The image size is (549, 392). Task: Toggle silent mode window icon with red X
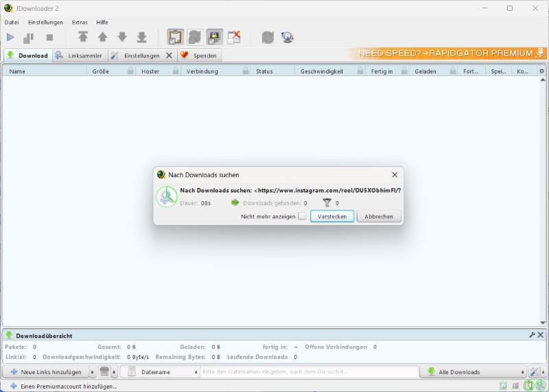[234, 37]
